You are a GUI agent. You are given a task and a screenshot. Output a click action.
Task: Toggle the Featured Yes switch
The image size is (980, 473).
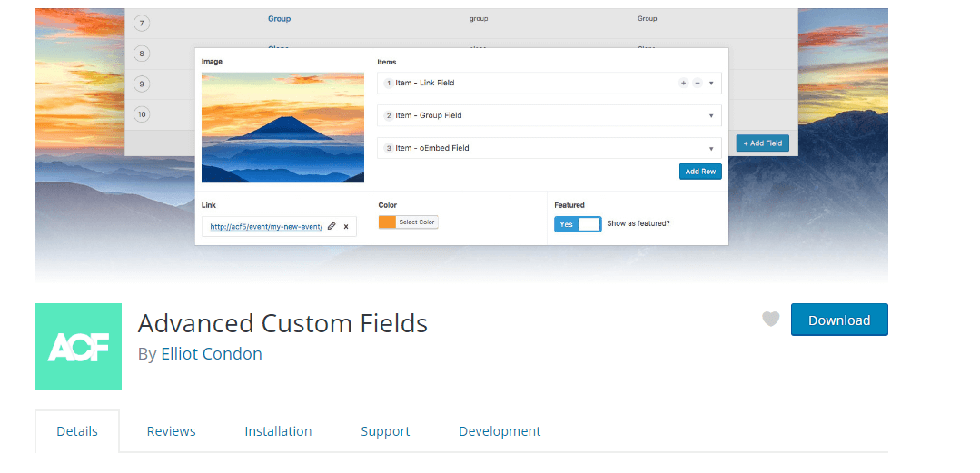pos(578,224)
